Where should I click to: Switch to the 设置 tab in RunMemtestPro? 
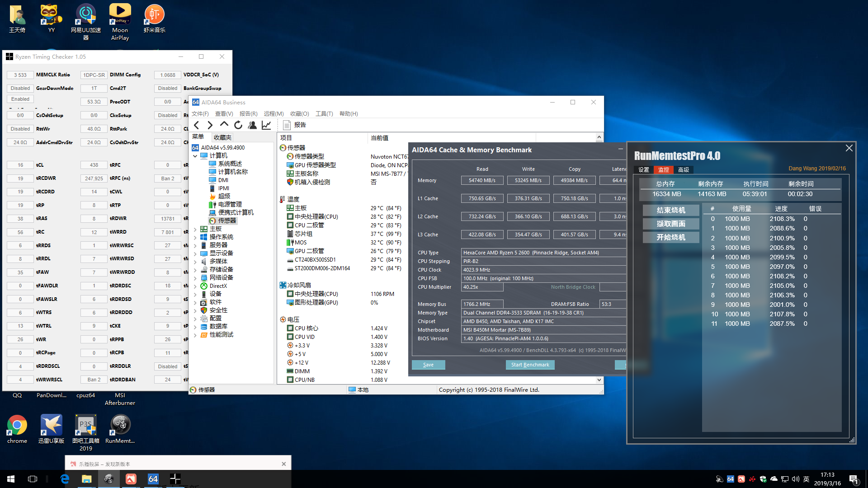coord(643,170)
